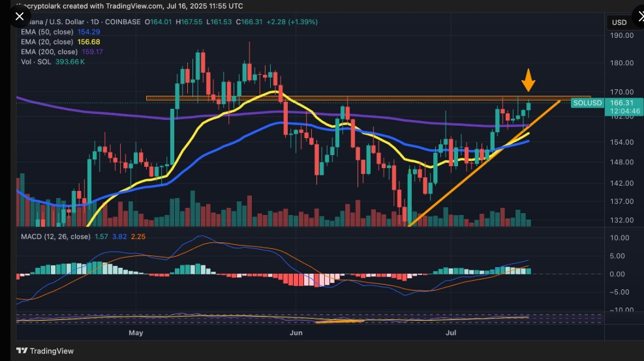
Task: Click the EMA 20 value 156.68
Action: [x=89, y=42]
